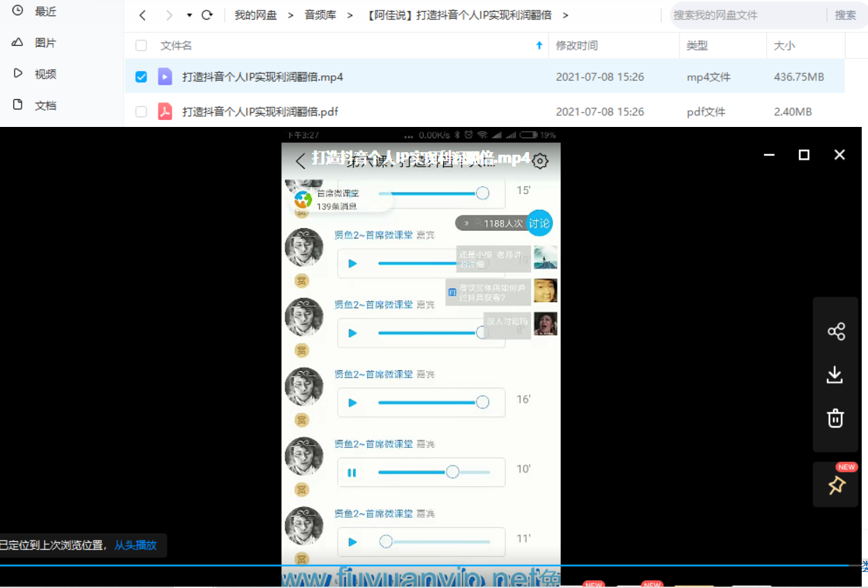Click the clock icon beside 最近
The image size is (868, 588).
(x=18, y=11)
